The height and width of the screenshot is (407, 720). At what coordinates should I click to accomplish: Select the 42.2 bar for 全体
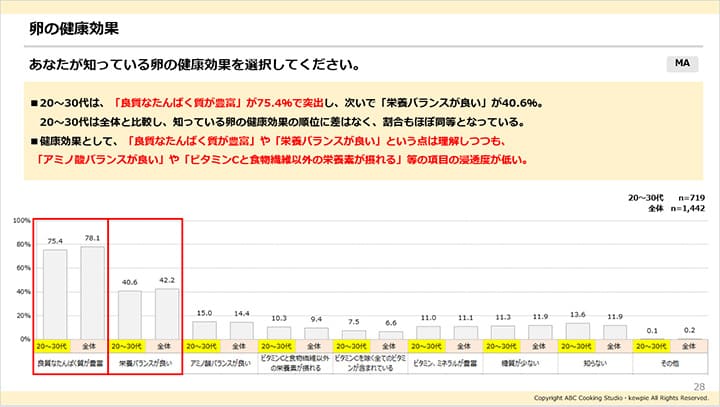pyautogui.click(x=167, y=314)
